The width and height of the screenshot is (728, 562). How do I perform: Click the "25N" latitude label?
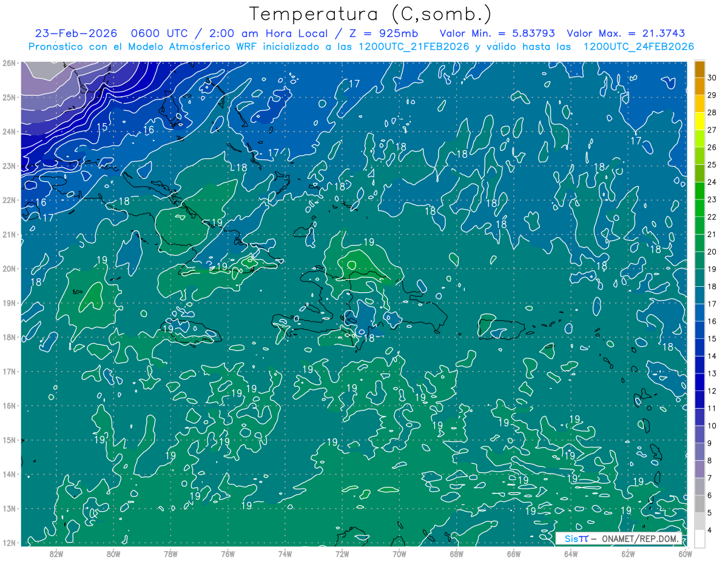(x=9, y=97)
